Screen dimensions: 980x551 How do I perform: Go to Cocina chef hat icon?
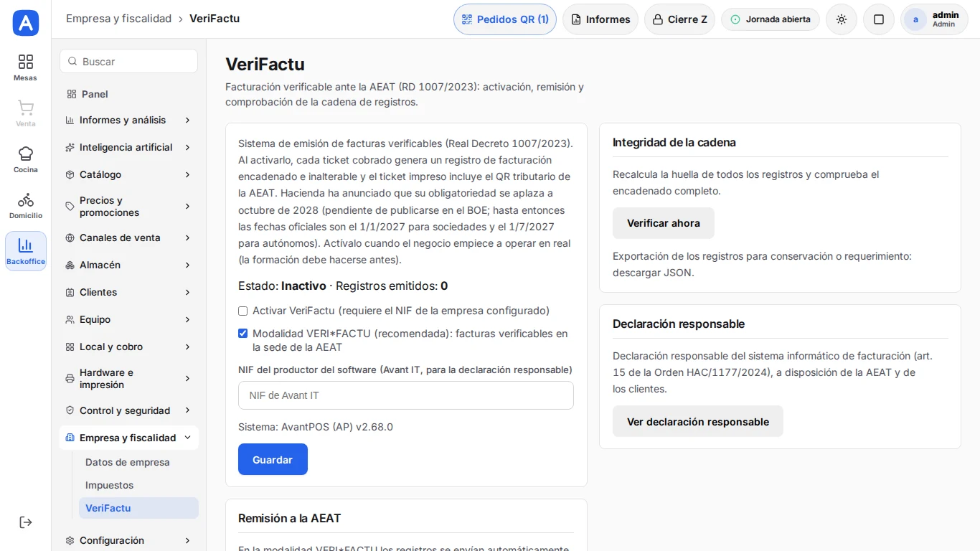coord(26,154)
